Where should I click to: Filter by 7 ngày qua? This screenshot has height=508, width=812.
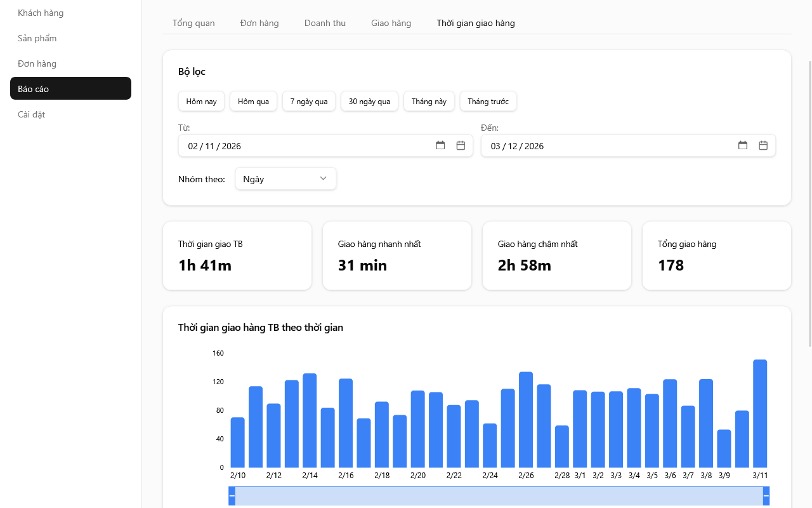[x=309, y=102]
